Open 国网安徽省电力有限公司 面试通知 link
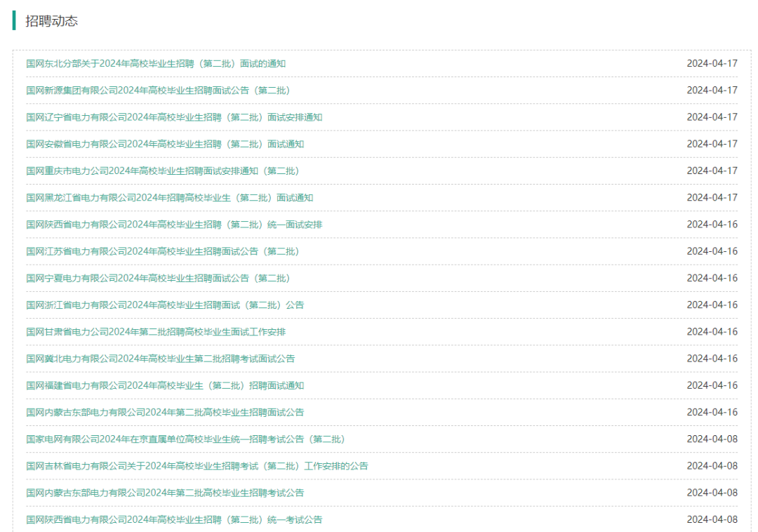 (x=165, y=144)
